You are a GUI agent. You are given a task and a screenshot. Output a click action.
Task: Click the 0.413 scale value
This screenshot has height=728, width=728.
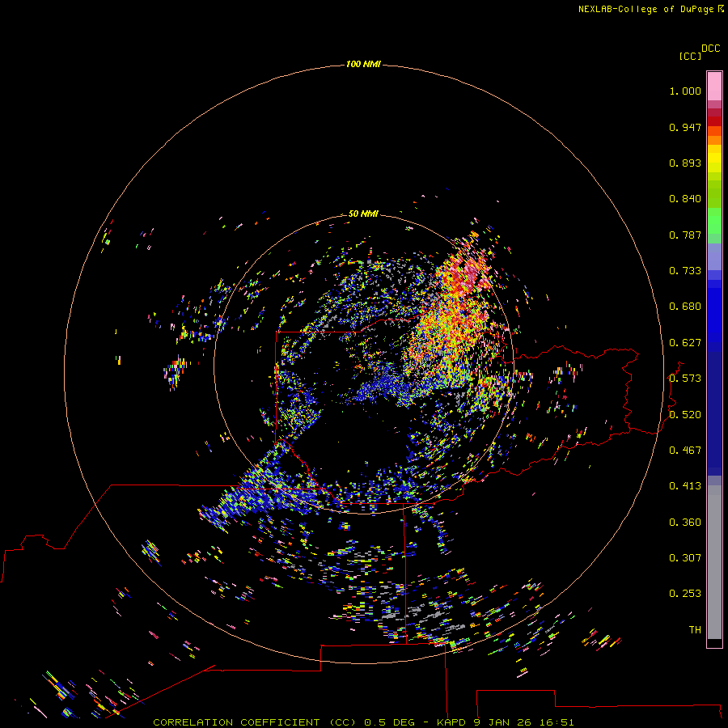tap(685, 486)
